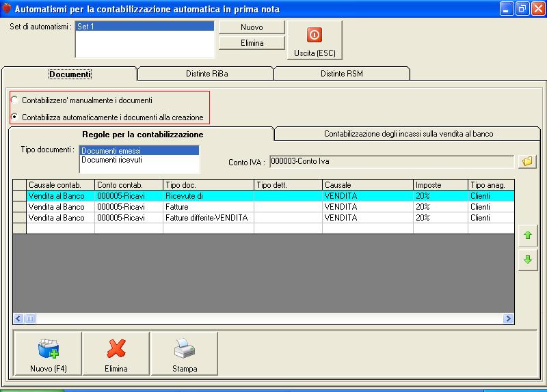Image resolution: width=547 pixels, height=392 pixels.
Task: Select 'Documenti emessi' in Tipo documenti list
Action: point(139,150)
